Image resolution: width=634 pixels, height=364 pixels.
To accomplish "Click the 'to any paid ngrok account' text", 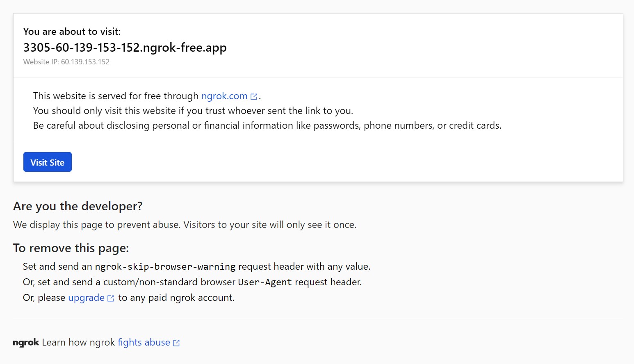I will click(176, 298).
